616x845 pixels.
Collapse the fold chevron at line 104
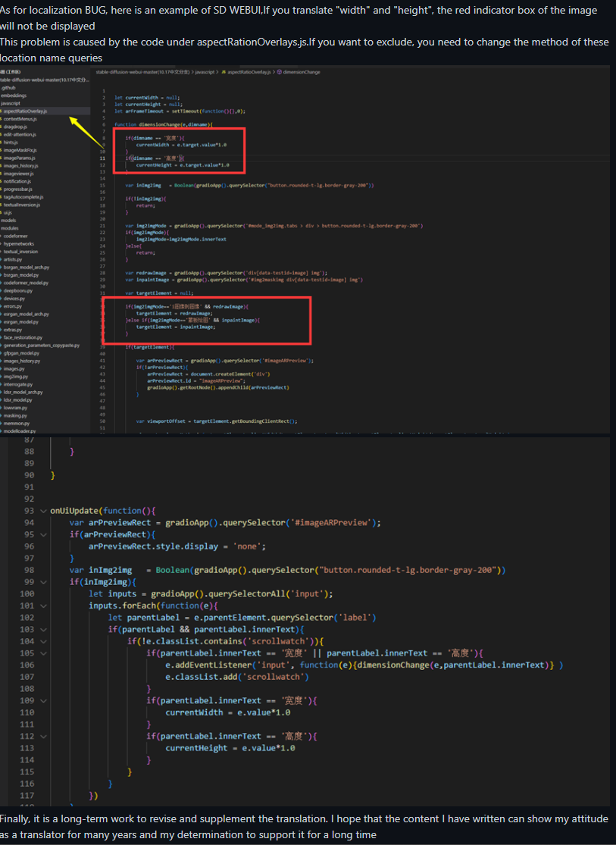[43, 641]
